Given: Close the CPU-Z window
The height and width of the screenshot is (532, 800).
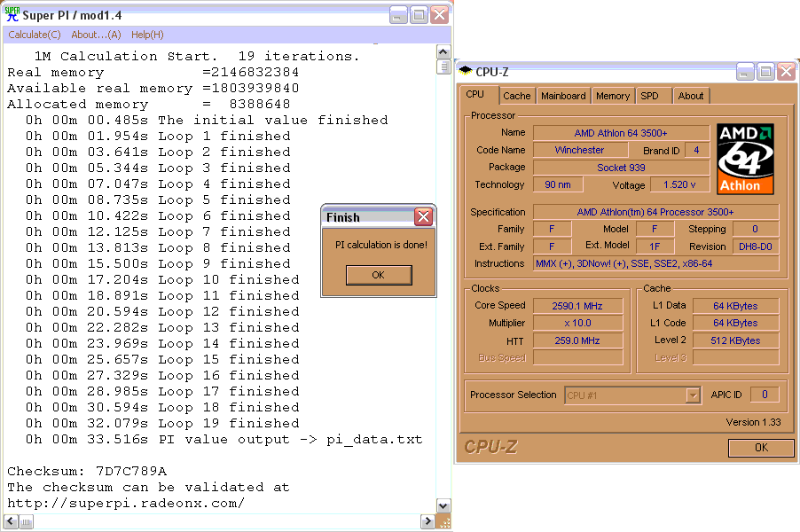Looking at the screenshot, I should (x=786, y=72).
